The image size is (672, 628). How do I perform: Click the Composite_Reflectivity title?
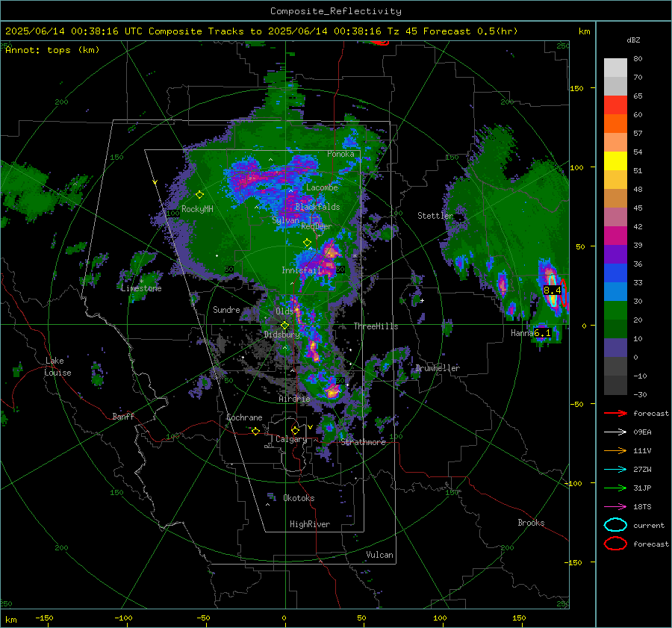(335, 11)
